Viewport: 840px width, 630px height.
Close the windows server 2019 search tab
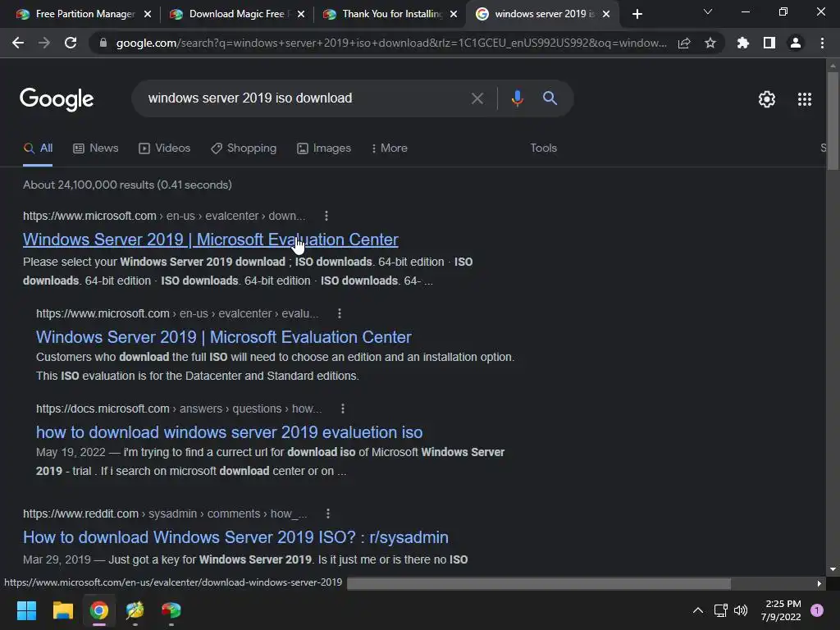(x=606, y=14)
